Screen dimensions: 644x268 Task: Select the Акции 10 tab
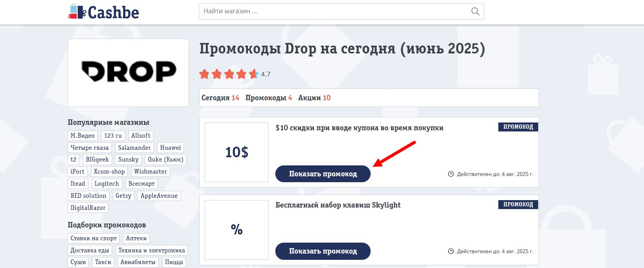click(x=314, y=98)
